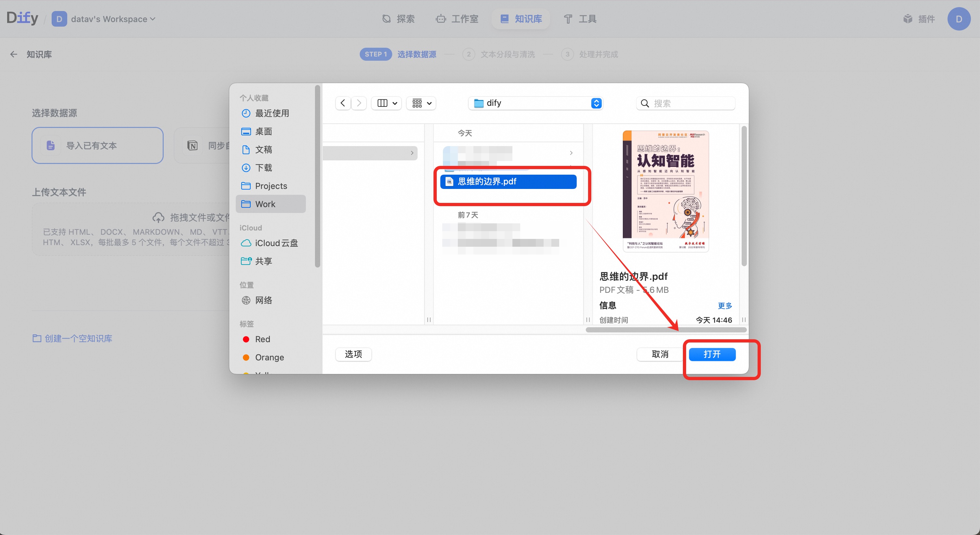Image resolution: width=980 pixels, height=535 pixels.
Task: Click 更多 link in info section
Action: point(724,306)
